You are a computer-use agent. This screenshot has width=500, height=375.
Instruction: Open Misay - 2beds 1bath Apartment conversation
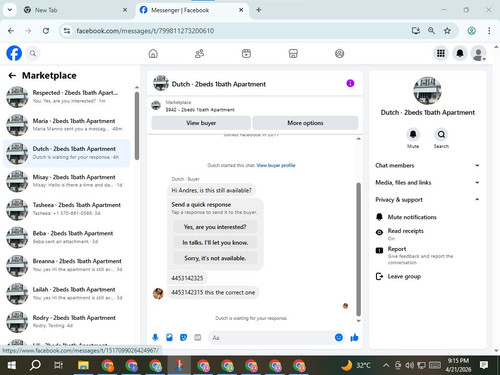click(x=67, y=181)
